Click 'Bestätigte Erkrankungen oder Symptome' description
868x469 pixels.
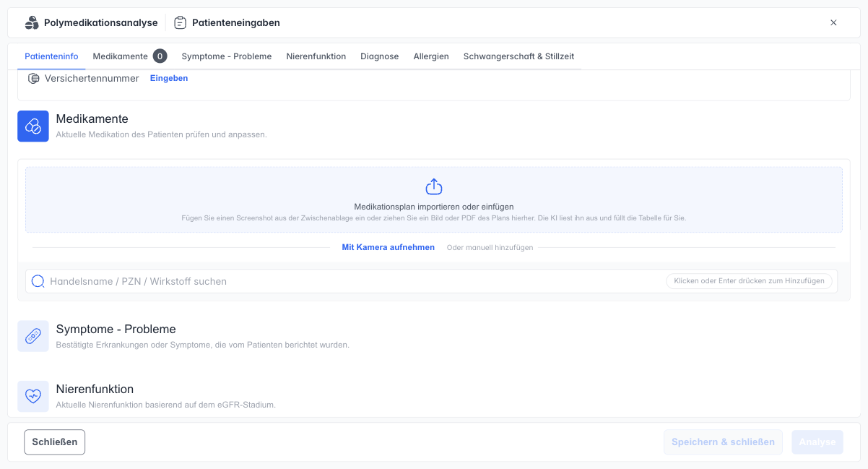pos(203,345)
